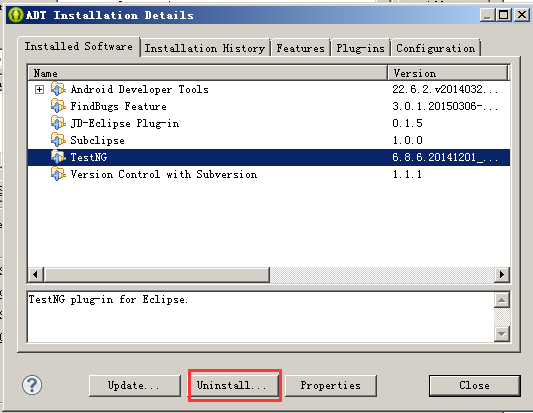The height and width of the screenshot is (413, 533).
Task: Click the Android Developer Tools feature icon
Action: (x=58, y=89)
